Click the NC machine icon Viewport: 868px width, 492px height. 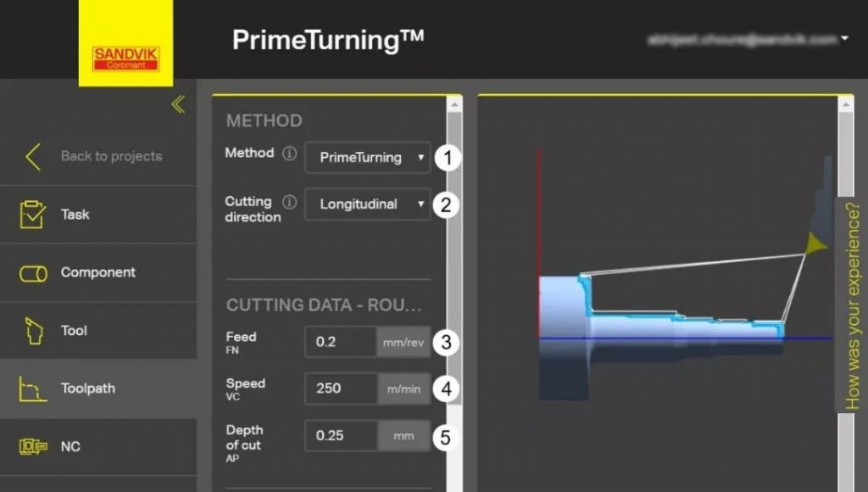(x=33, y=446)
